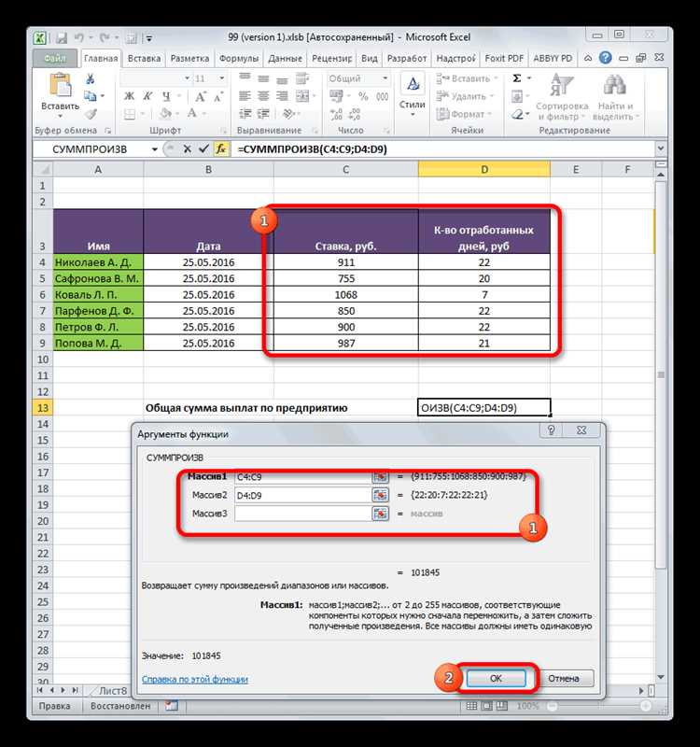Open the Файл tab
700x747 pixels.
point(55,58)
